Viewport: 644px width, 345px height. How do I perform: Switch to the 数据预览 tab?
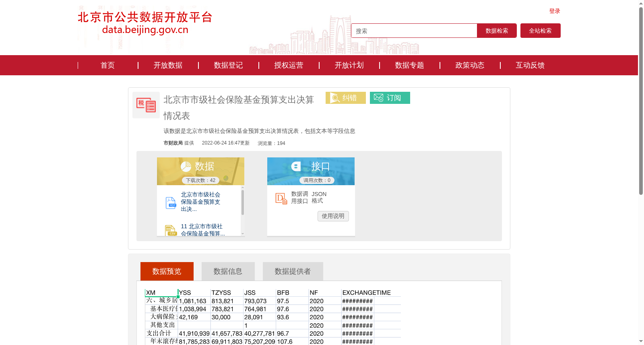pyautogui.click(x=167, y=271)
